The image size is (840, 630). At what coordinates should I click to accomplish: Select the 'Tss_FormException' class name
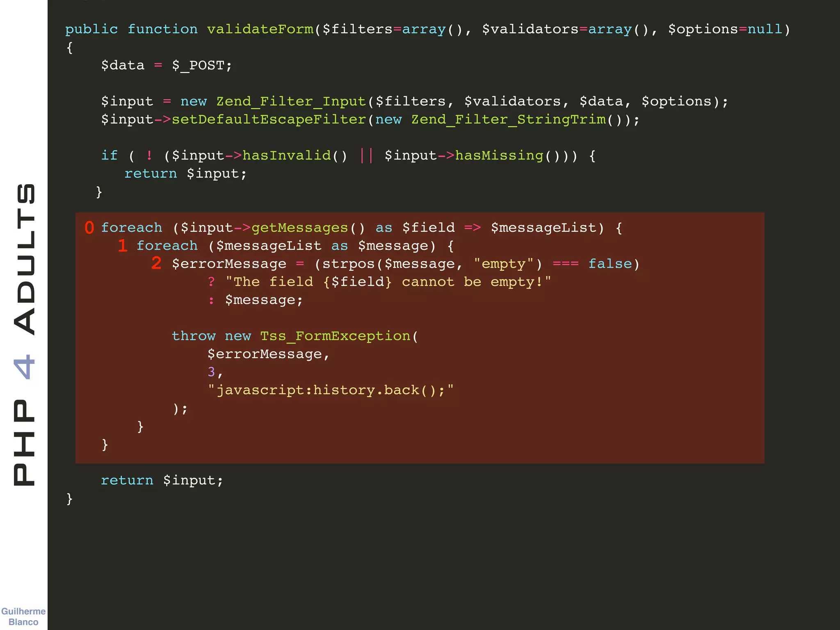pos(335,336)
